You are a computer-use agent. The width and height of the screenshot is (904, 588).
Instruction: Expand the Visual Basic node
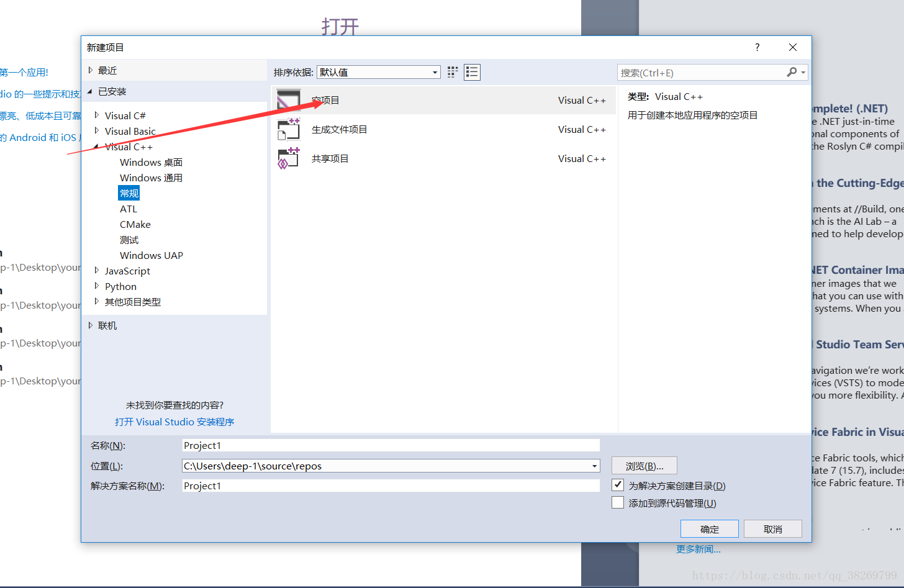pos(97,130)
